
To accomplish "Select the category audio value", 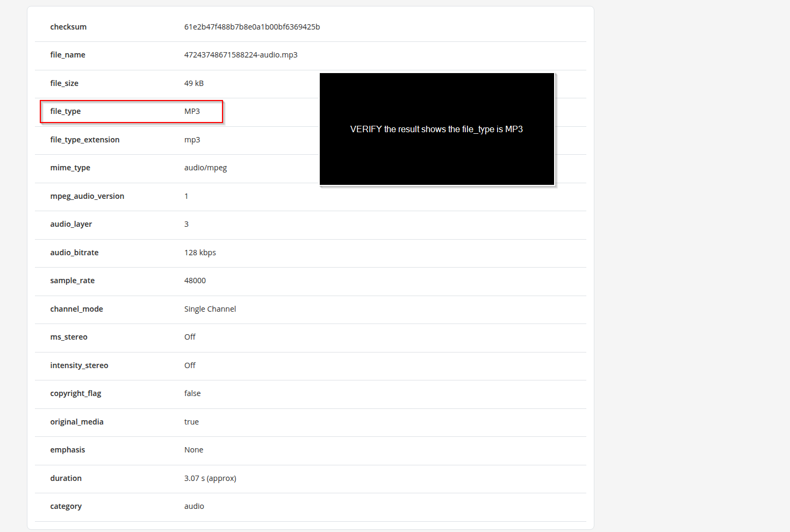I will pos(194,506).
